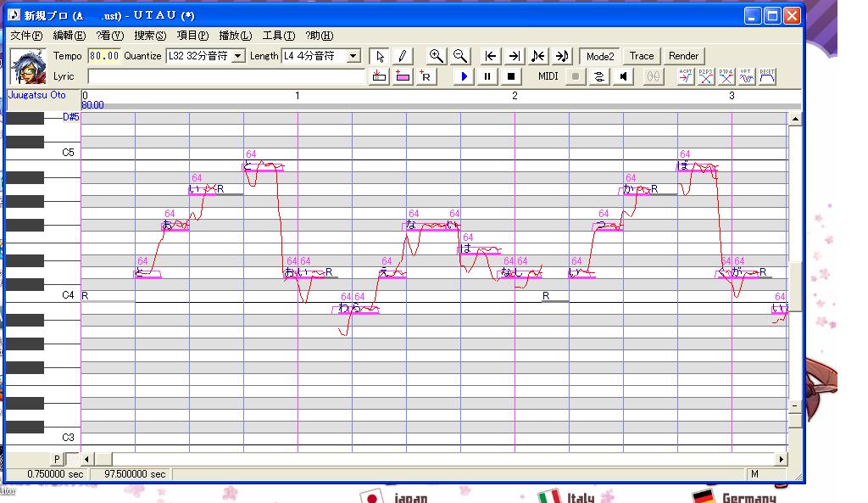
Task: Click the zoom out magnifier
Action: click(x=459, y=56)
